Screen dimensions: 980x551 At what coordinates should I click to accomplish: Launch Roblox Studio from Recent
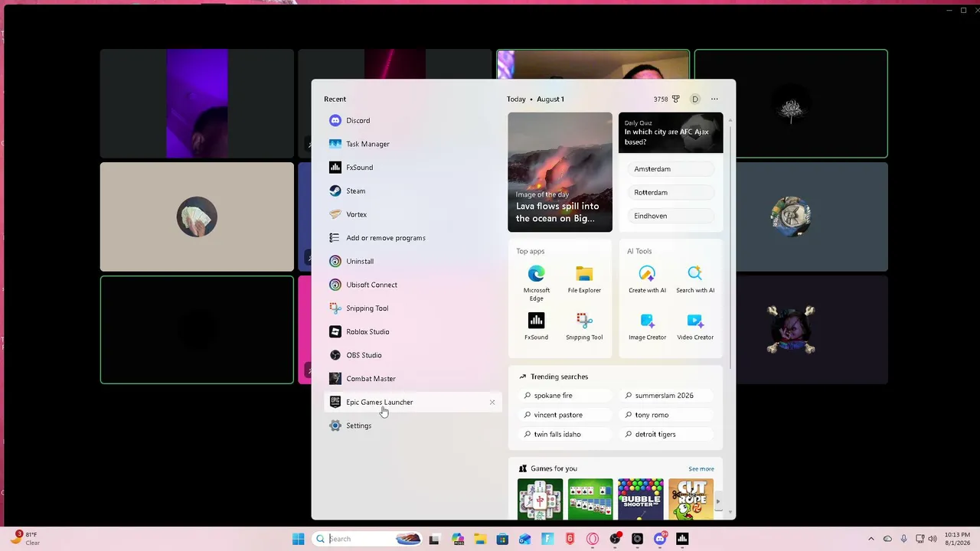click(x=413, y=331)
